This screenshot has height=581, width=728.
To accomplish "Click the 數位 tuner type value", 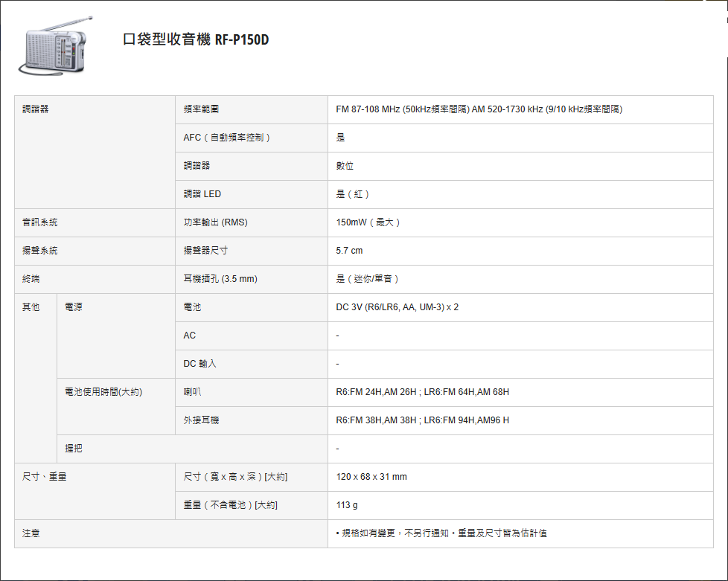I will [345, 166].
